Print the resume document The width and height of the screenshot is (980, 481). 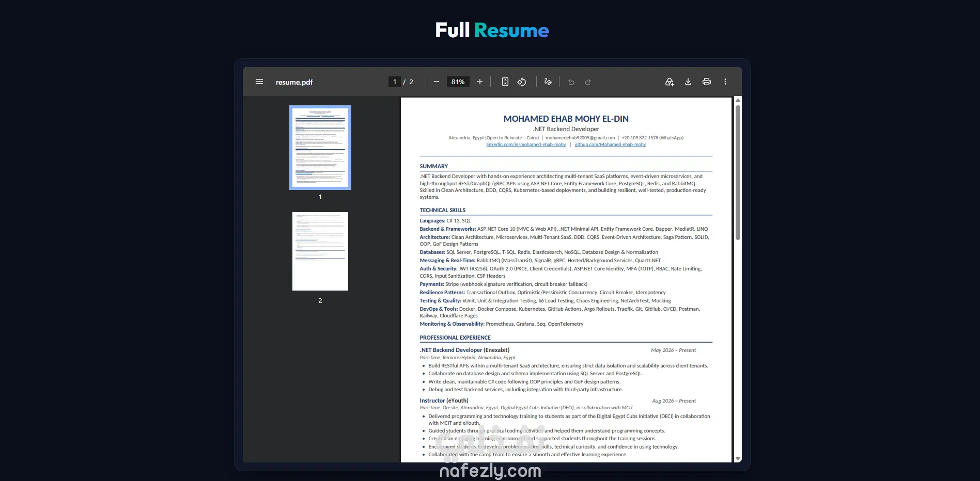pos(707,82)
